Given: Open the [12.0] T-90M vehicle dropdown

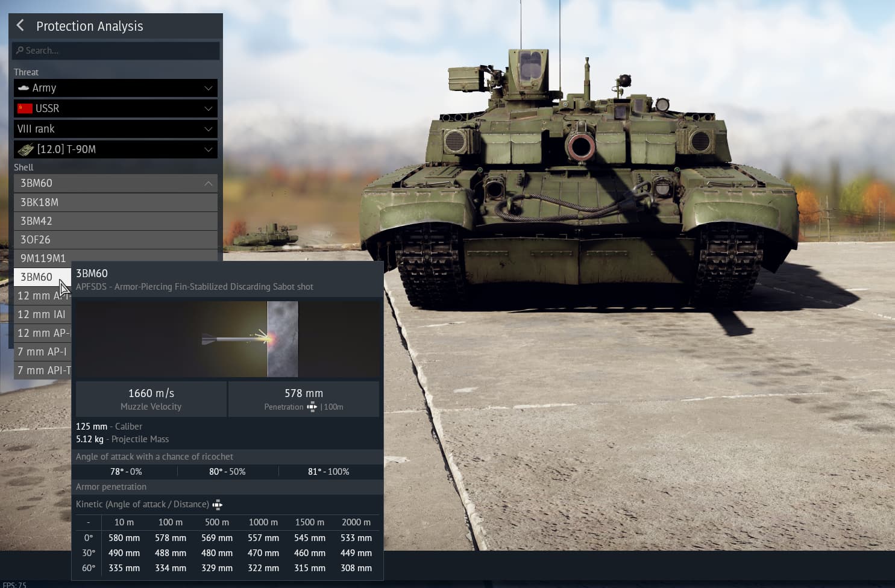Looking at the screenshot, I should pos(116,149).
